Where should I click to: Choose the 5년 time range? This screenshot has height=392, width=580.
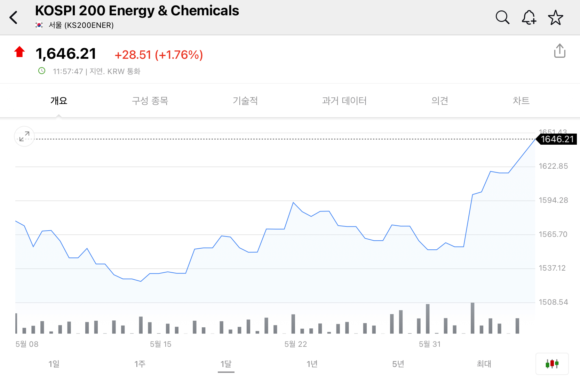398,364
